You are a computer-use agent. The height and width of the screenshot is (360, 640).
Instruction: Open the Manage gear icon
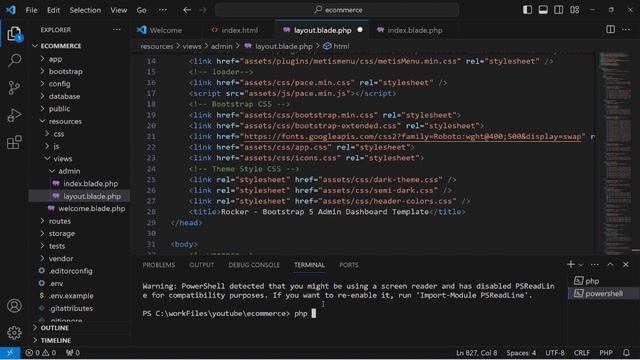coord(14,333)
